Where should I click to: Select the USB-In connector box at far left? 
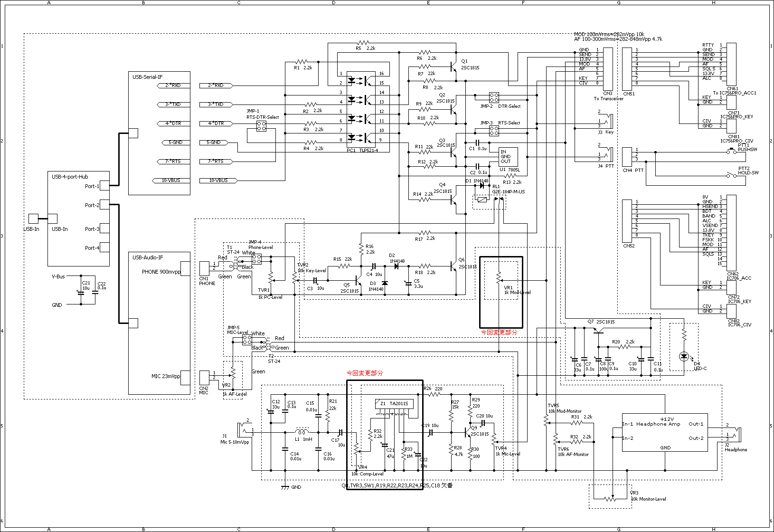coord(33,218)
